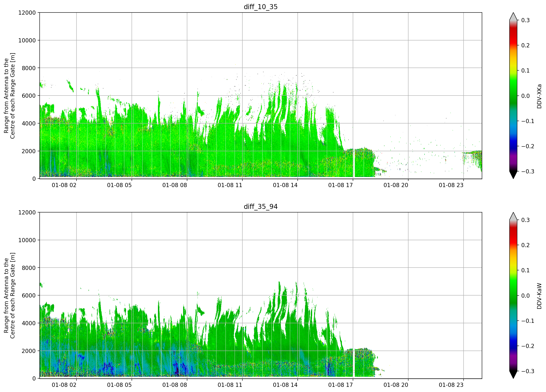The width and height of the screenshot is (546, 392).
Task: Click the "diff_10_35" plot title
Action: 261,7
